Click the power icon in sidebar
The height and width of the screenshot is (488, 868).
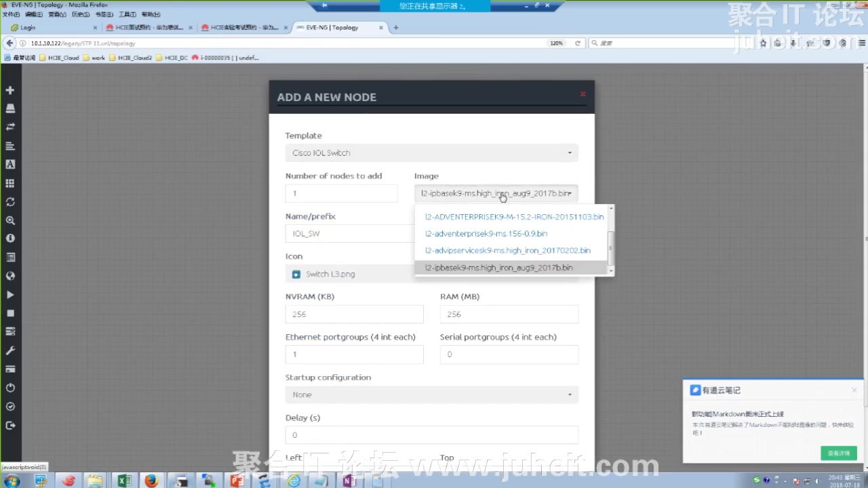(x=10, y=388)
